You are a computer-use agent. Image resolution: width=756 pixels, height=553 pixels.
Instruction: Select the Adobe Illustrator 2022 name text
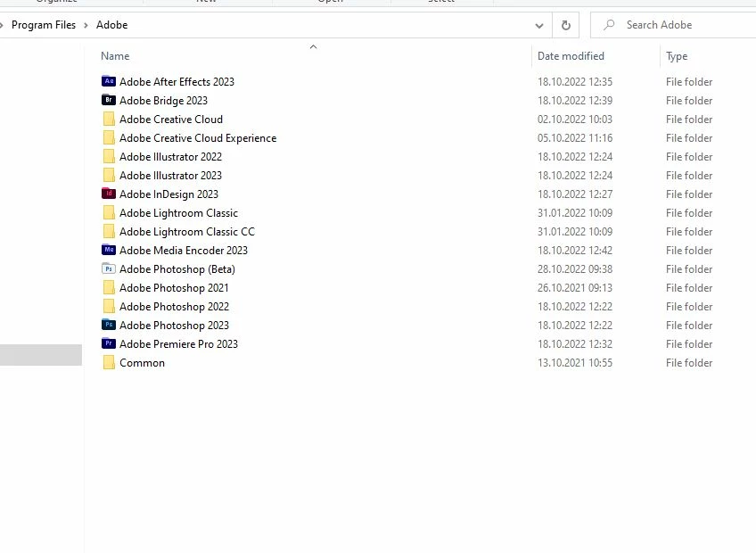(x=170, y=157)
